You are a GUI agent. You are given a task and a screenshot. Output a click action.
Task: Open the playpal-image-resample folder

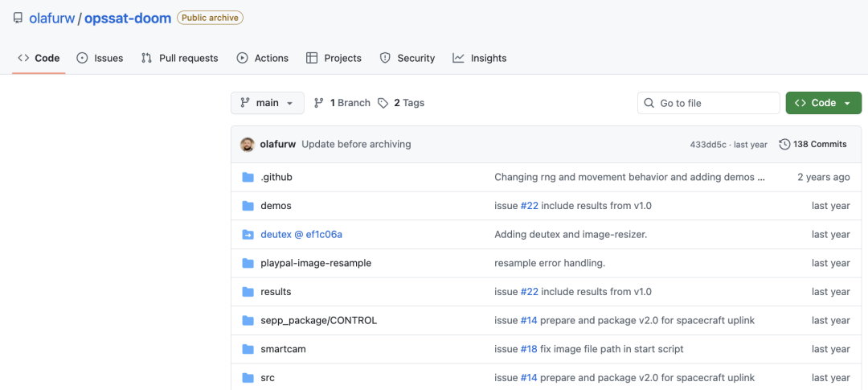[316, 263]
